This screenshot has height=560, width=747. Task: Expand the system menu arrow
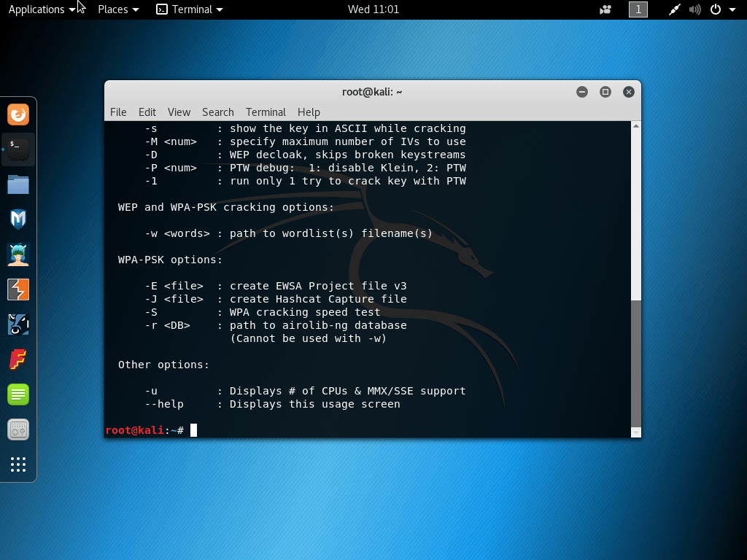(x=732, y=9)
